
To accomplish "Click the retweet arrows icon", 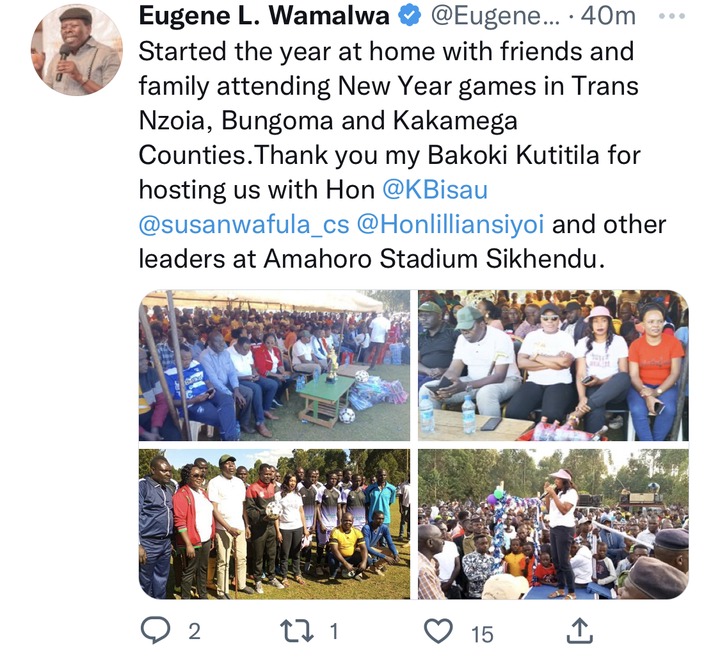I will pos(297,631).
